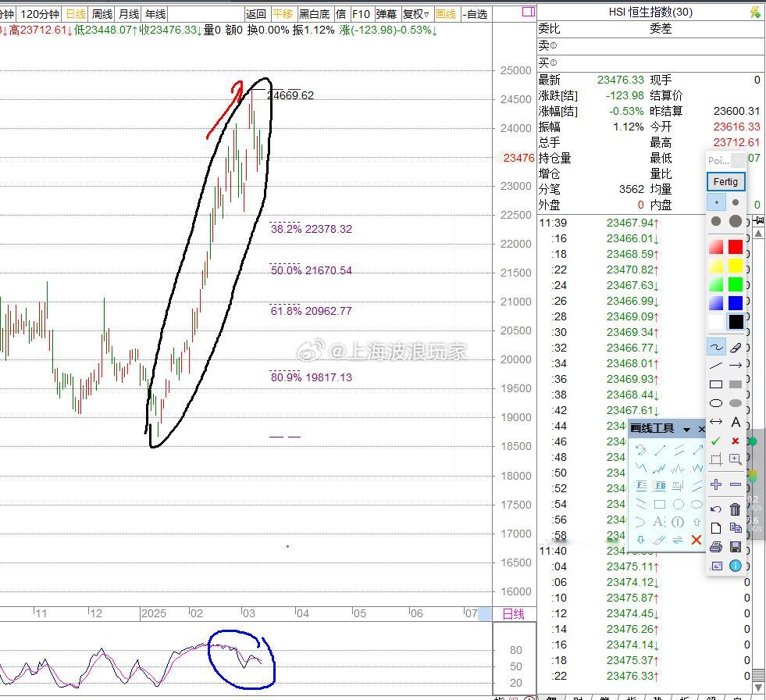Close the 画线工具 panel
This screenshot has height=700, width=766.
click(x=701, y=429)
